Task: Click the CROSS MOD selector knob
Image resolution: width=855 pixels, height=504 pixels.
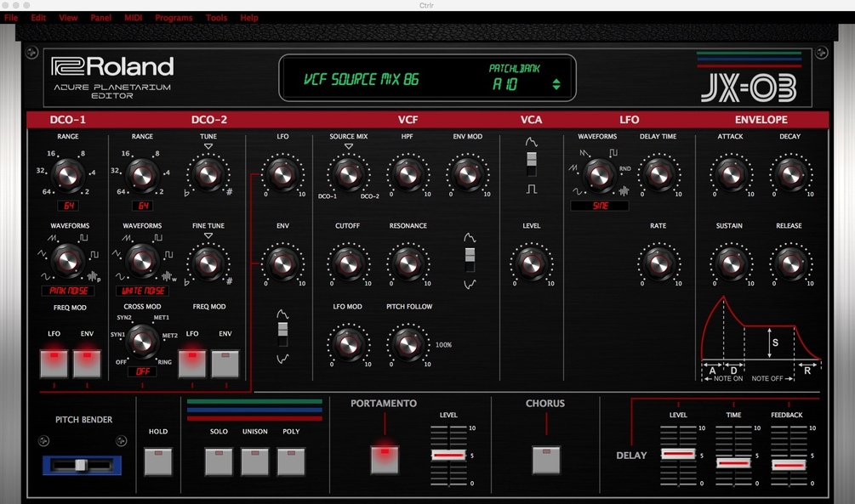Action: coord(142,339)
